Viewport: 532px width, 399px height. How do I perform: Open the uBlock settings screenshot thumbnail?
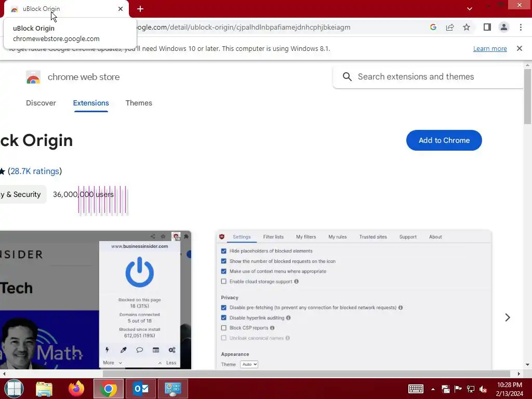tap(353, 300)
